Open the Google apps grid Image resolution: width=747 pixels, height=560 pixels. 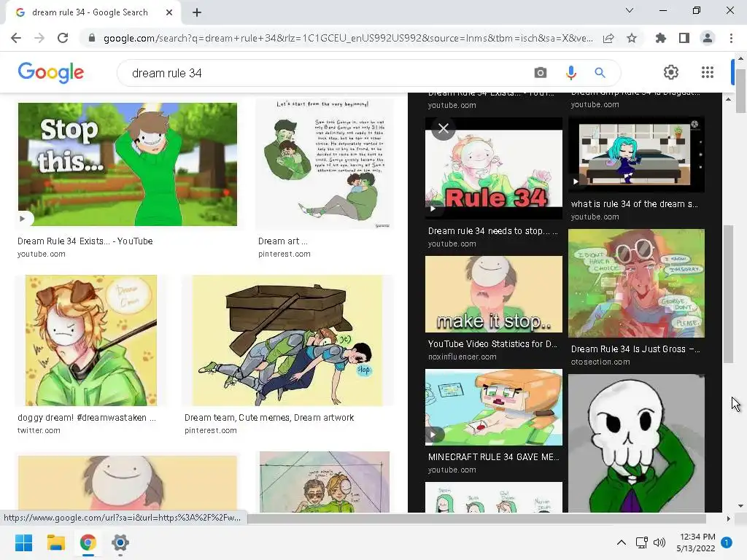point(708,72)
